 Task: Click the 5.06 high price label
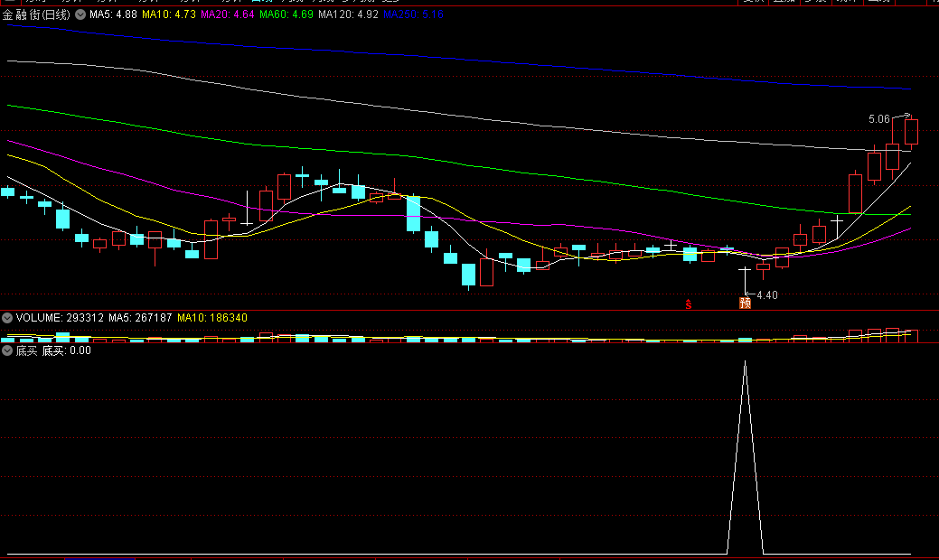coord(879,119)
